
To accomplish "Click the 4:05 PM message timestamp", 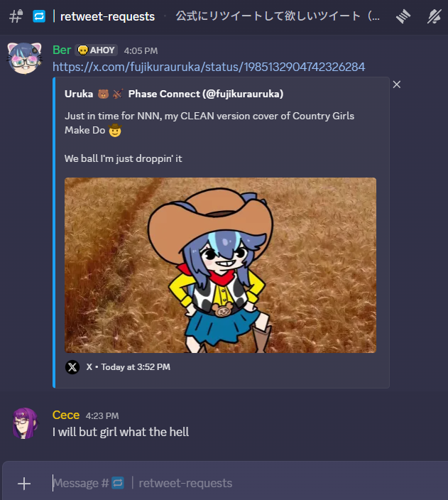I will coord(141,50).
